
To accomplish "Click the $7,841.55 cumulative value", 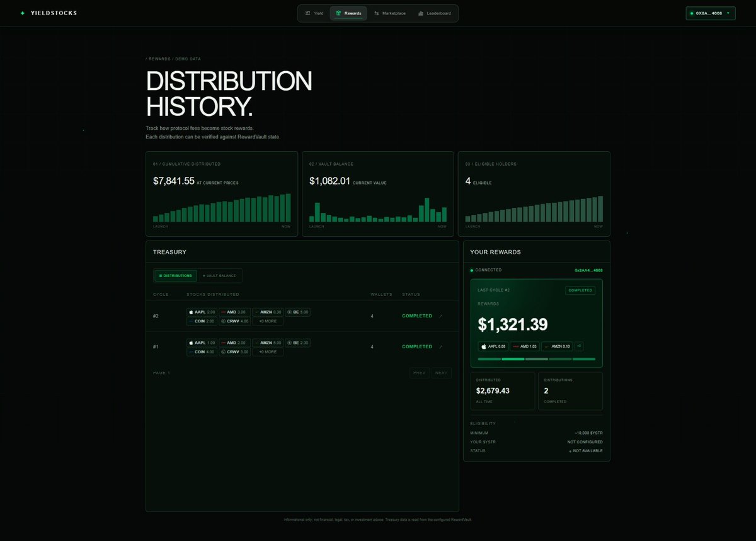I will tap(174, 181).
